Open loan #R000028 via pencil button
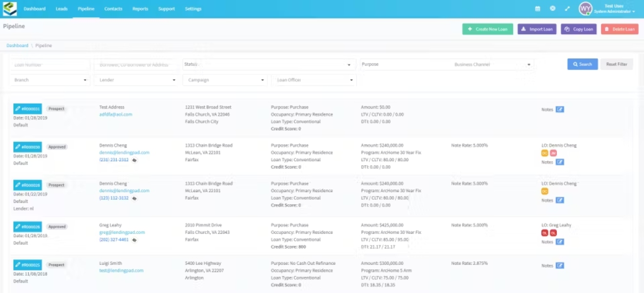 27,185
